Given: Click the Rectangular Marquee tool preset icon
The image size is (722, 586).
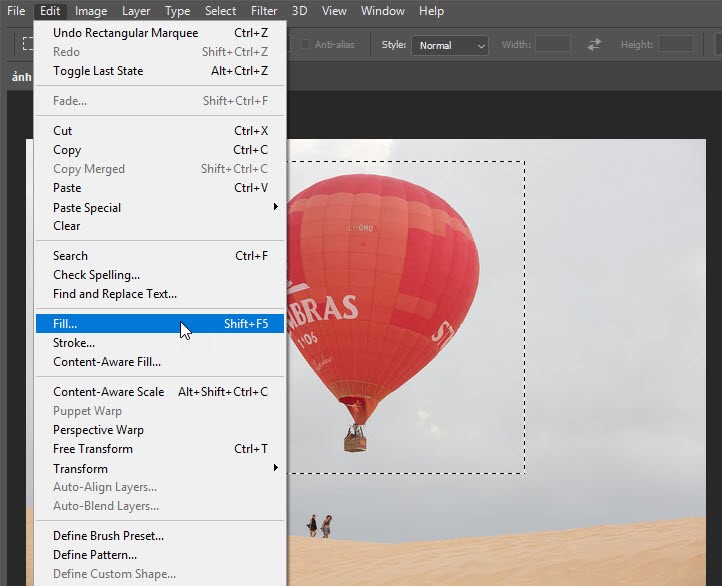Looking at the screenshot, I should tap(28, 43).
